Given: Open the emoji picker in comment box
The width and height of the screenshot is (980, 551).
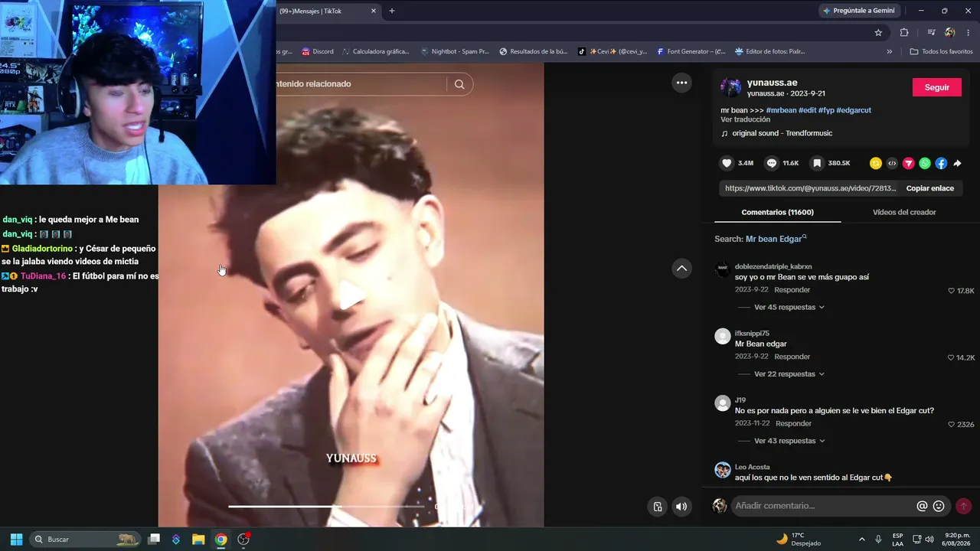Looking at the screenshot, I should (939, 506).
